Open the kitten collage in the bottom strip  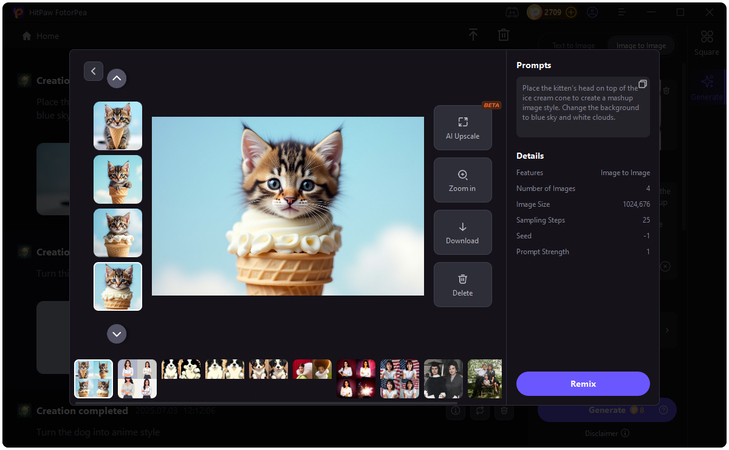(93, 378)
